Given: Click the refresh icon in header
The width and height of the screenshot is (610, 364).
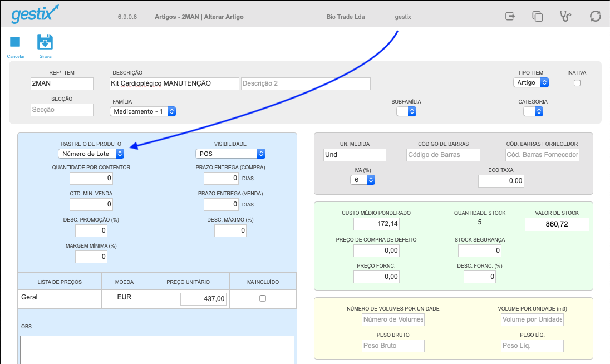Looking at the screenshot, I should (595, 16).
